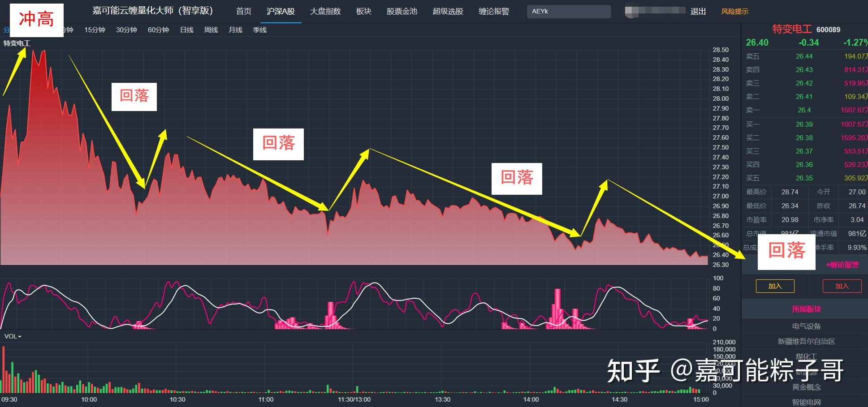Viewport: 868px width, 407px height.
Task: Open the 超级选股 page
Action: pyautogui.click(x=448, y=11)
